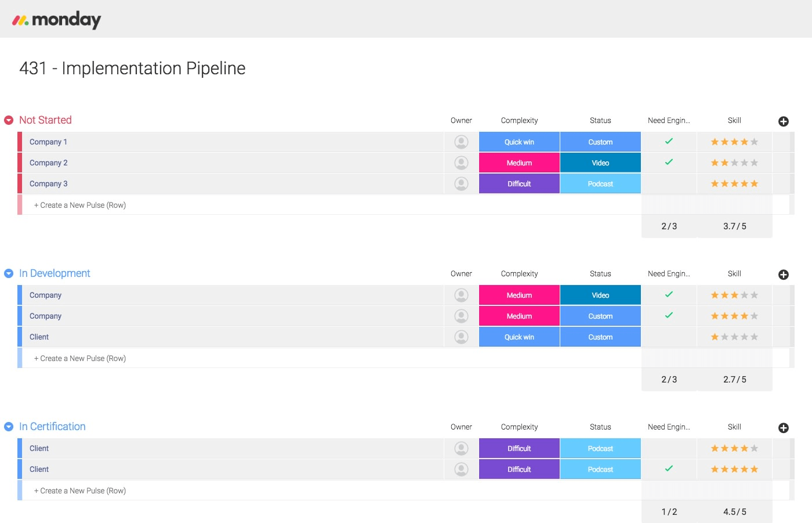The height and width of the screenshot is (523, 812).
Task: Open owner avatar for Company 3
Action: 461,183
